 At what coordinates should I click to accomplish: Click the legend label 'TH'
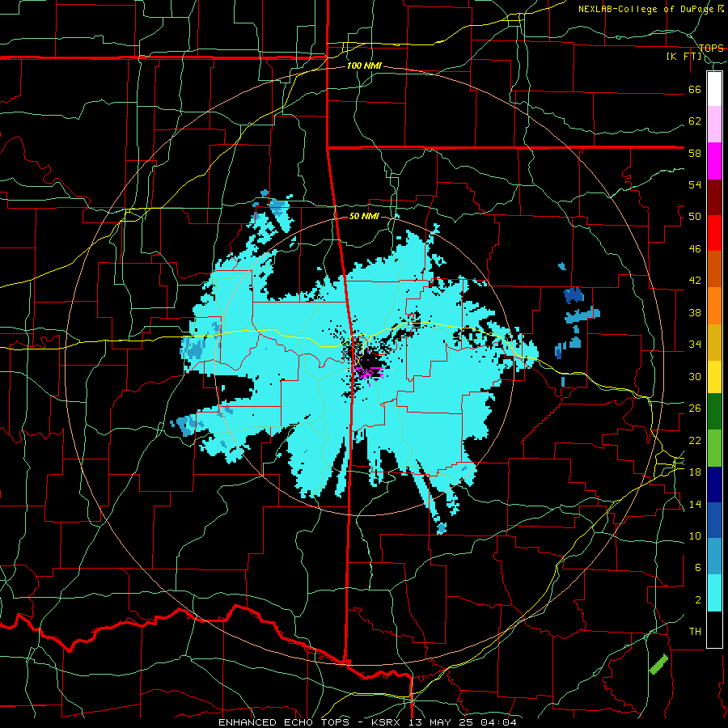click(695, 631)
